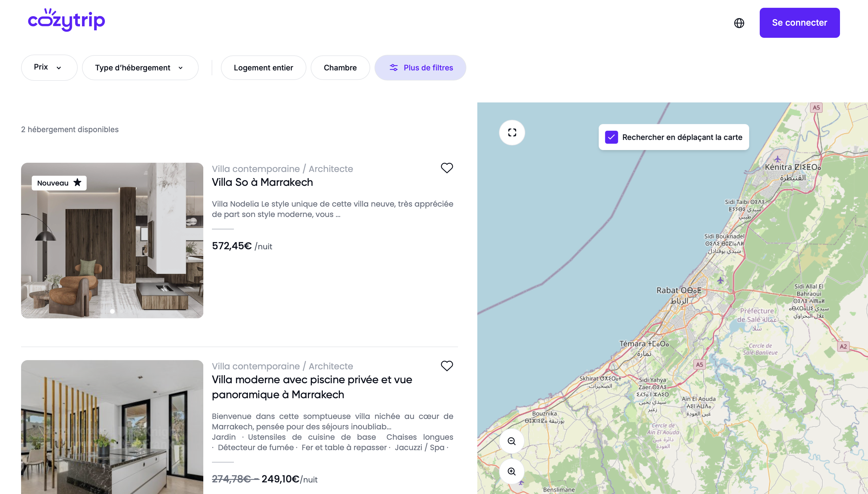Click the Kénitra airport icon on map
This screenshot has height=494, width=868.
[777, 159]
